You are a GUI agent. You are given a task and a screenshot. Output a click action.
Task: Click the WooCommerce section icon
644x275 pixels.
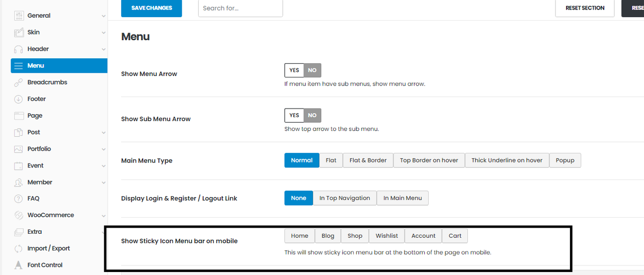(x=19, y=215)
